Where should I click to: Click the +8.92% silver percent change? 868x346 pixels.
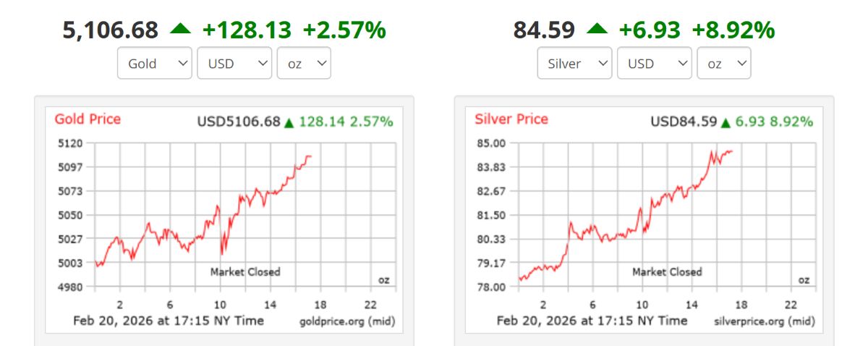click(x=733, y=30)
